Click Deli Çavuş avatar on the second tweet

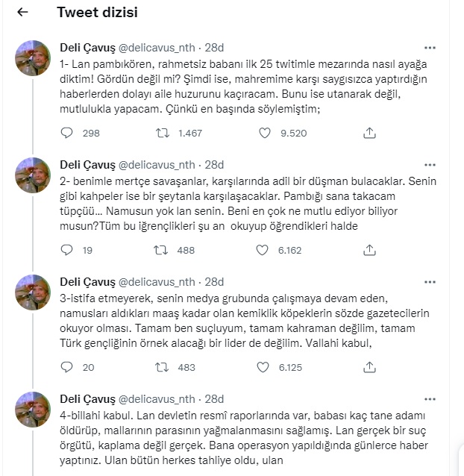[x=34, y=175]
